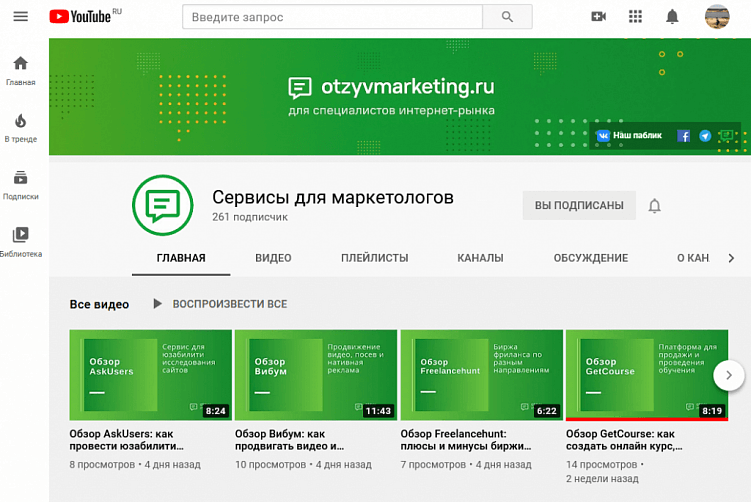Click the red progress bar on GetCourse video
751x502 pixels.
coord(647,419)
